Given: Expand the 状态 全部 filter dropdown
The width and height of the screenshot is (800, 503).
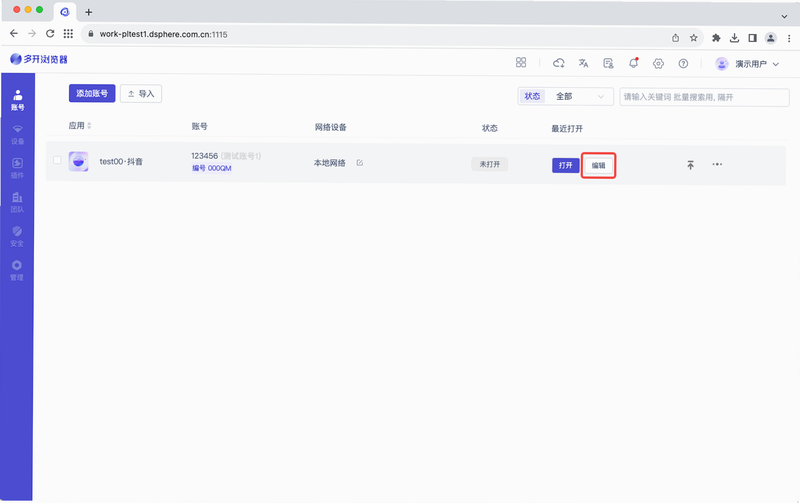Looking at the screenshot, I should (x=565, y=96).
